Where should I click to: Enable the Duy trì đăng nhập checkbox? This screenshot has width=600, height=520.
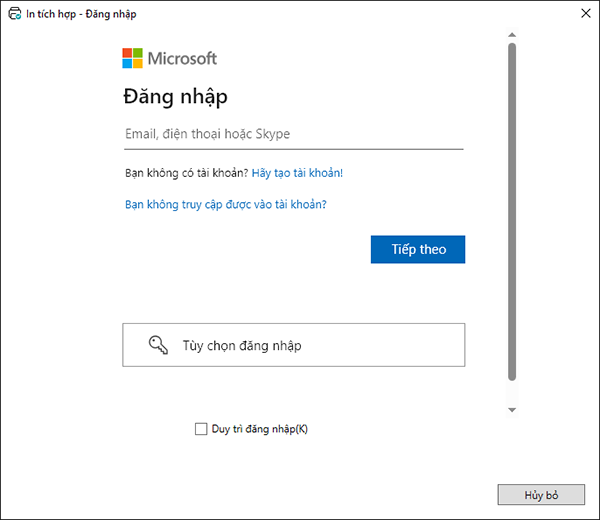(201, 429)
